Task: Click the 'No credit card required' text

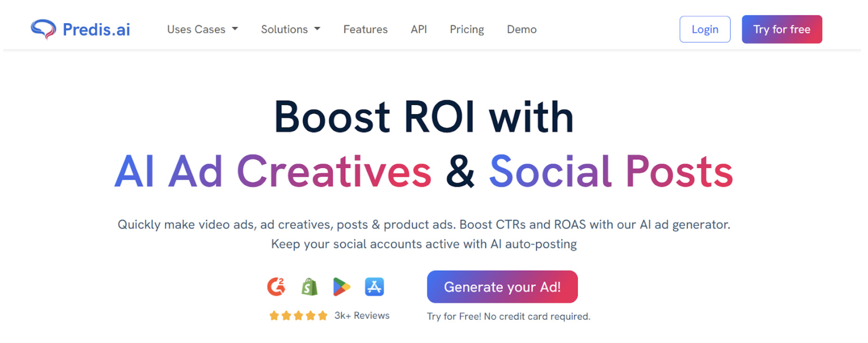Action: click(537, 316)
